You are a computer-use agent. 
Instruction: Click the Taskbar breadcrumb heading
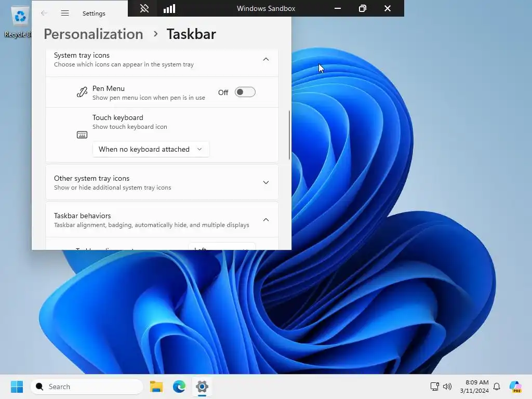(x=191, y=34)
